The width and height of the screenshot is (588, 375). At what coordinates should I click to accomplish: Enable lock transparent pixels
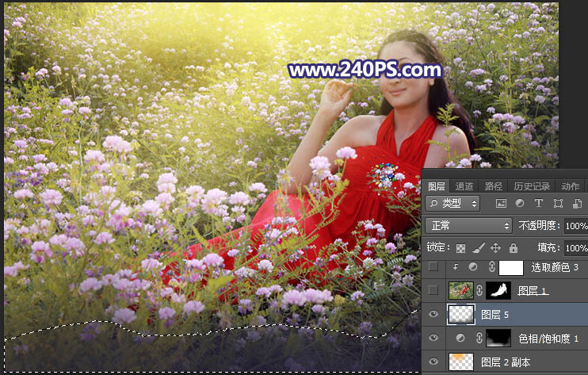[x=460, y=247]
